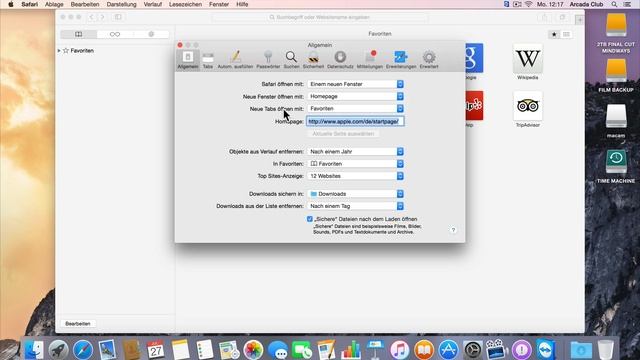Open Finder from the Dock
This screenshot has width=640, height=360.
point(34,350)
